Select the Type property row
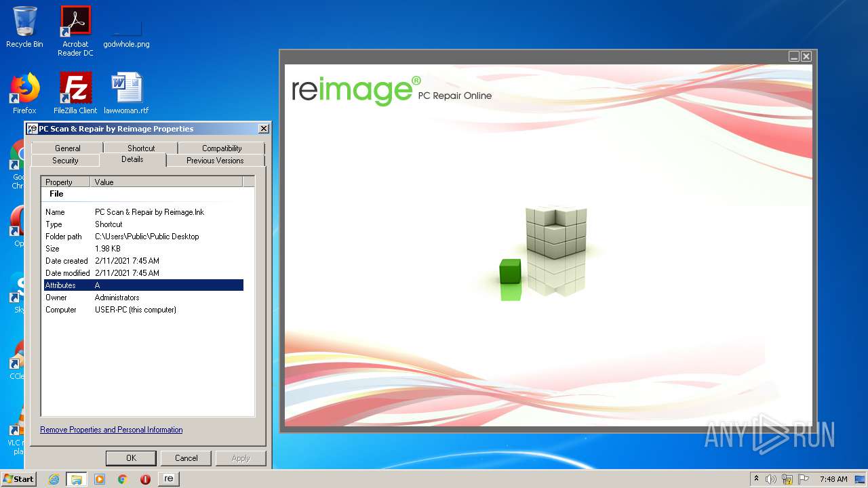 143,224
